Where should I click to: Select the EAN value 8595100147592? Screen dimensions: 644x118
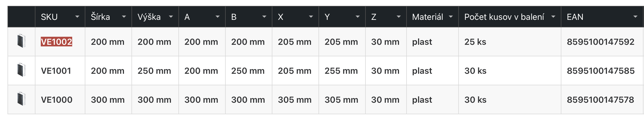tap(601, 42)
